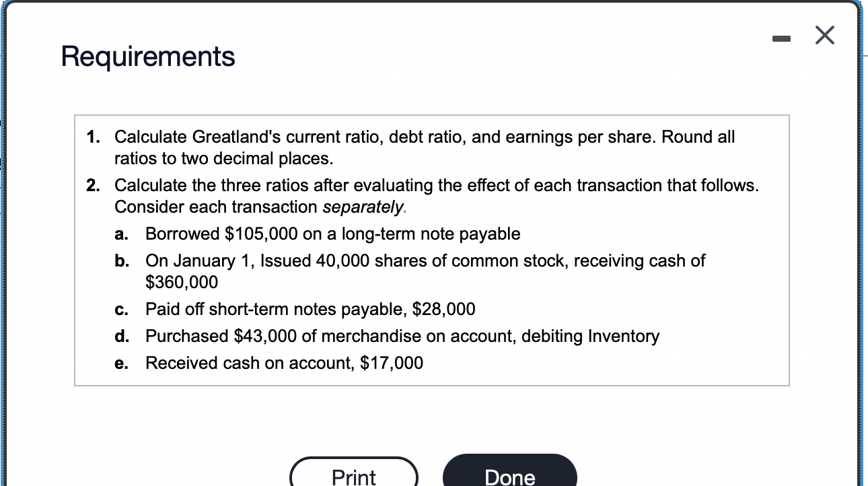Click the Done button
The image size is (868, 486).
click(509, 476)
